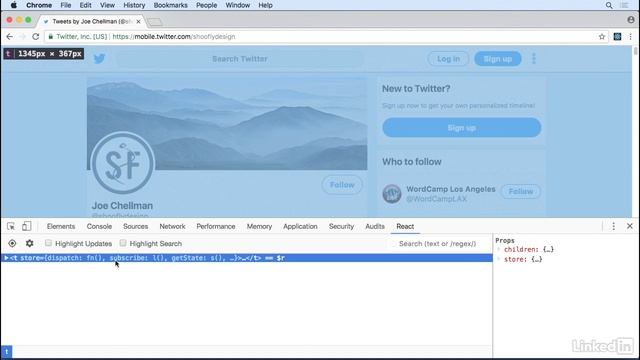
Task: Open the Bookmarks menu
Action: [171, 5]
